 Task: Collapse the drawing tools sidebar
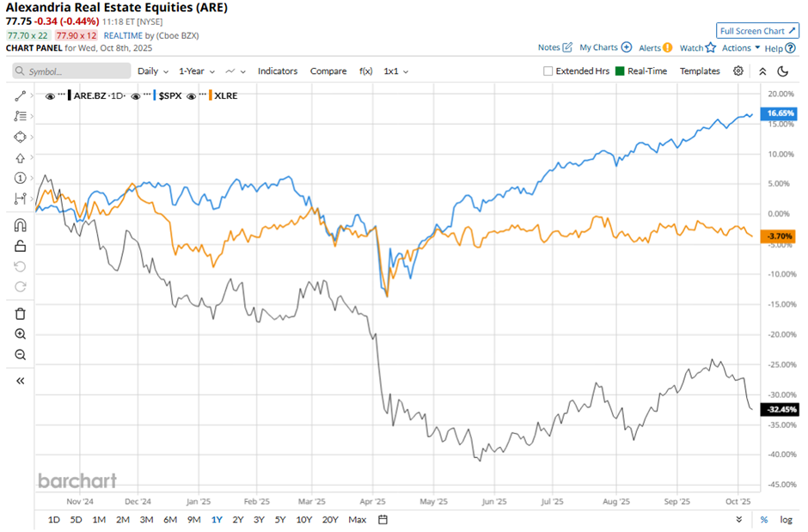pos(20,381)
